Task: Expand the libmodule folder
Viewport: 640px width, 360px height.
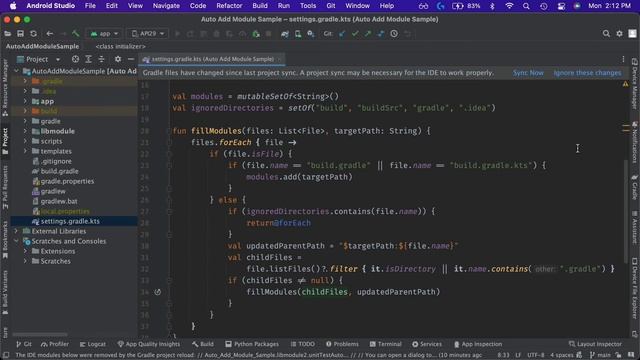Action: click(25, 131)
